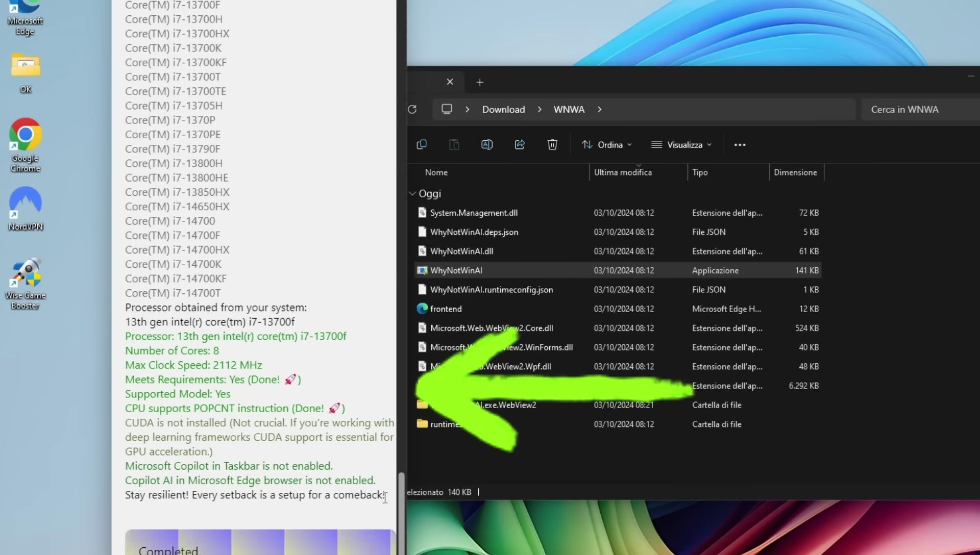
Task: Expand chevron before Download breadcrumb
Action: 467,109
